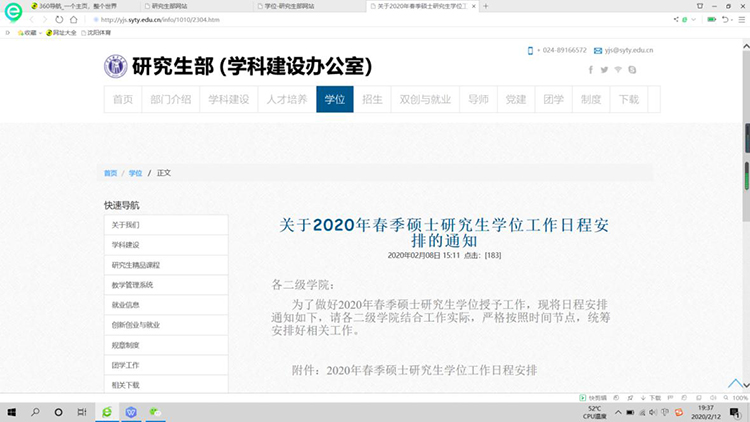Open Windows Start menu

click(11, 411)
